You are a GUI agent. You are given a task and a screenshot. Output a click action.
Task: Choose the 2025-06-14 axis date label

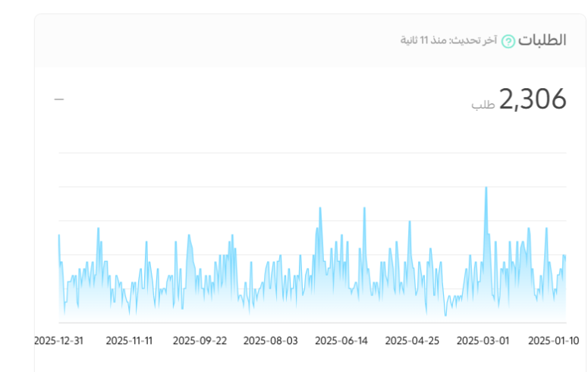click(x=341, y=341)
